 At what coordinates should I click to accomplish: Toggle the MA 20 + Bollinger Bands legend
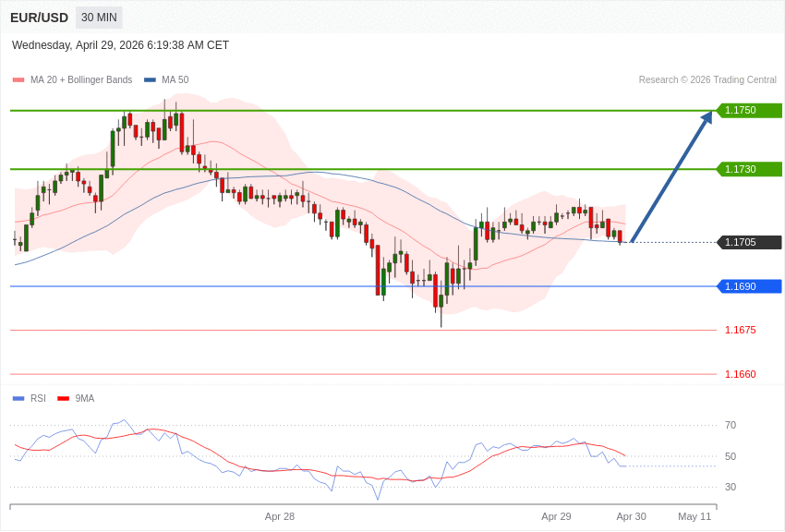coord(80,80)
